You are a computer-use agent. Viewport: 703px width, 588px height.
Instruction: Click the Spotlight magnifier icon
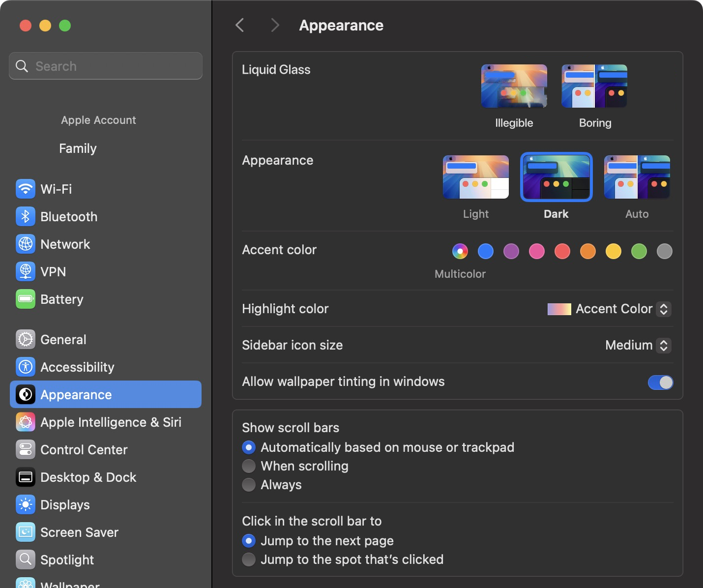(26, 559)
